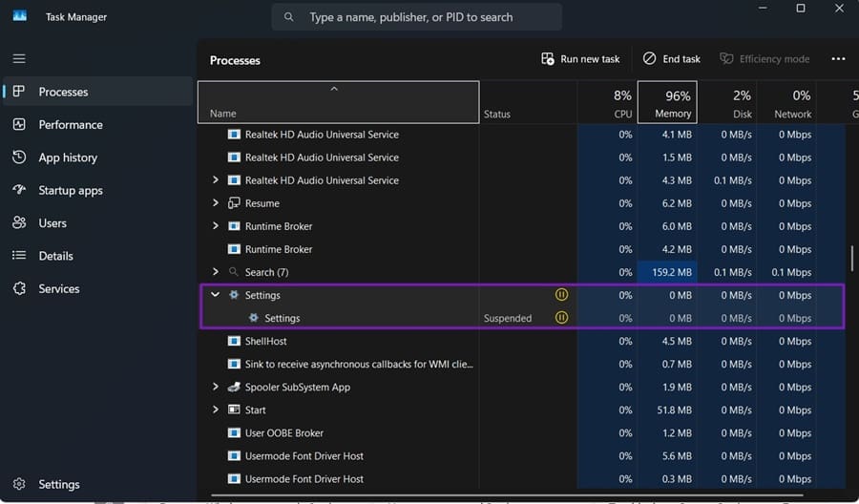This screenshot has height=504, width=859.
Task: Select the Realtek row using 4.1 MB
Action: click(520, 135)
